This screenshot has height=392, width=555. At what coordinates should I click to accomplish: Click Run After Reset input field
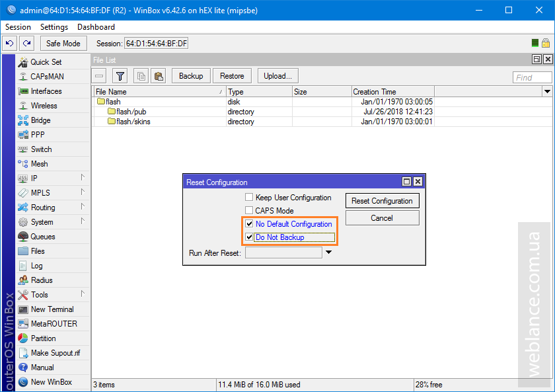[283, 253]
